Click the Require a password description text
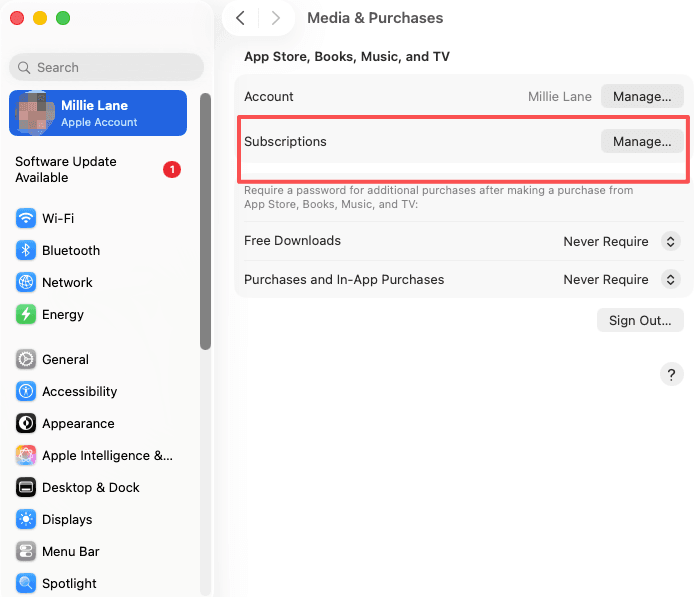The image size is (698, 597). click(438, 197)
